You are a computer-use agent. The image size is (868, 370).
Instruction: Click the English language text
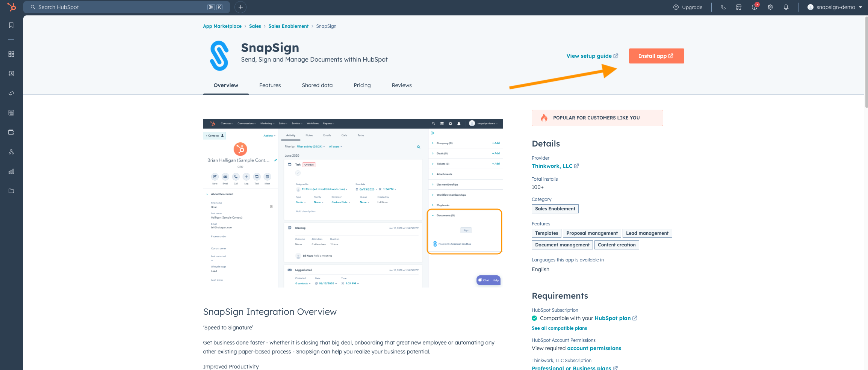coord(540,269)
